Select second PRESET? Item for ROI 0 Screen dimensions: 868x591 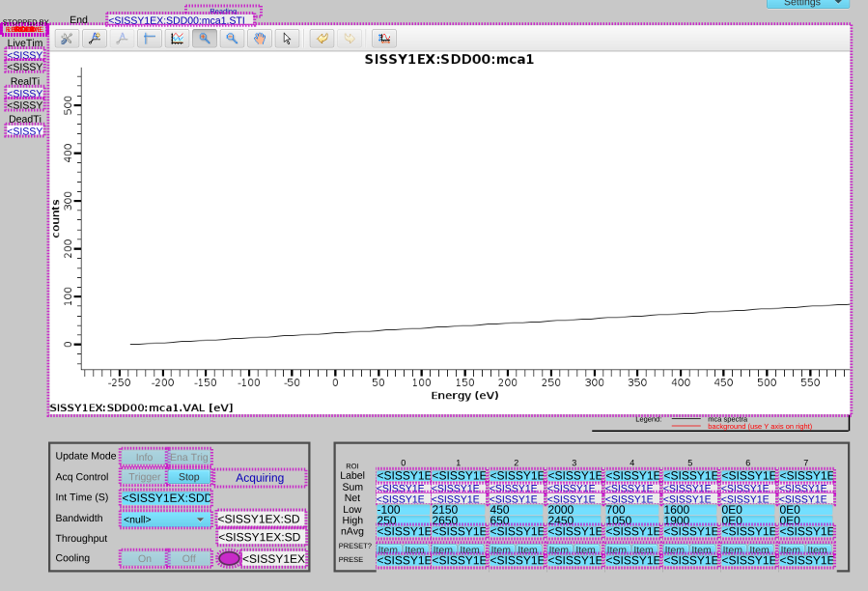pos(415,549)
